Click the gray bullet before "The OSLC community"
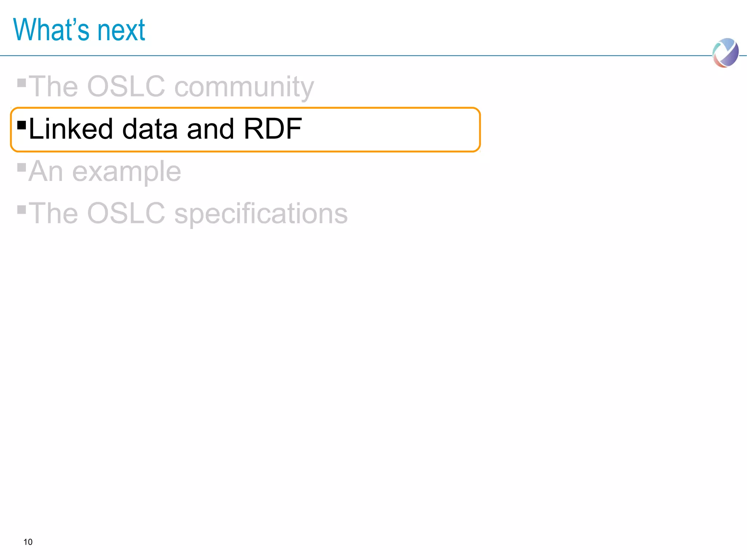Screen dimensions: 747x560 [22, 83]
